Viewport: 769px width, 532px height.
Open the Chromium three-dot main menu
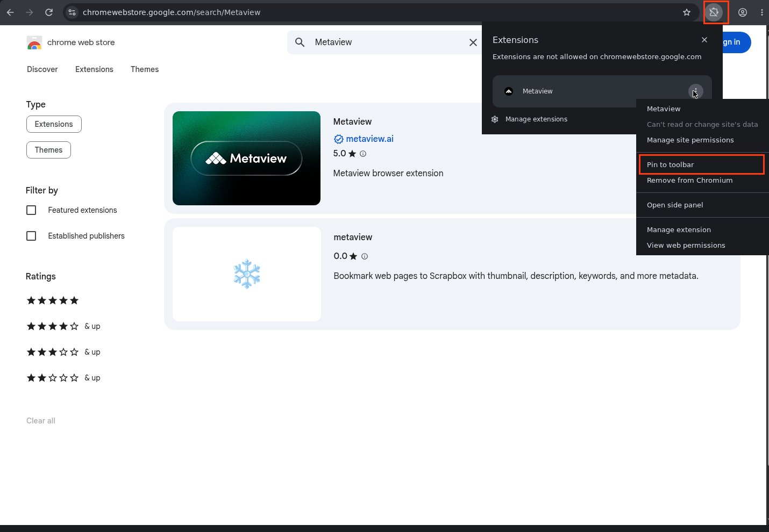pyautogui.click(x=761, y=12)
